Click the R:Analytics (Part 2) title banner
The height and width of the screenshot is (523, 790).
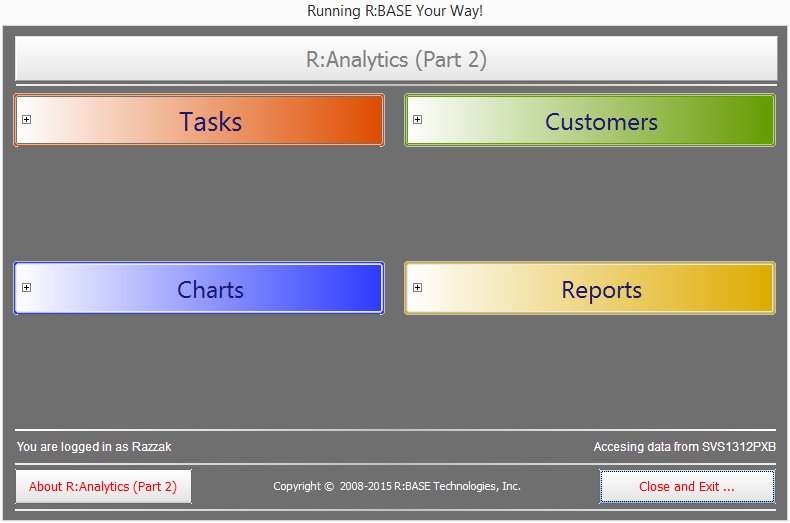(x=396, y=59)
